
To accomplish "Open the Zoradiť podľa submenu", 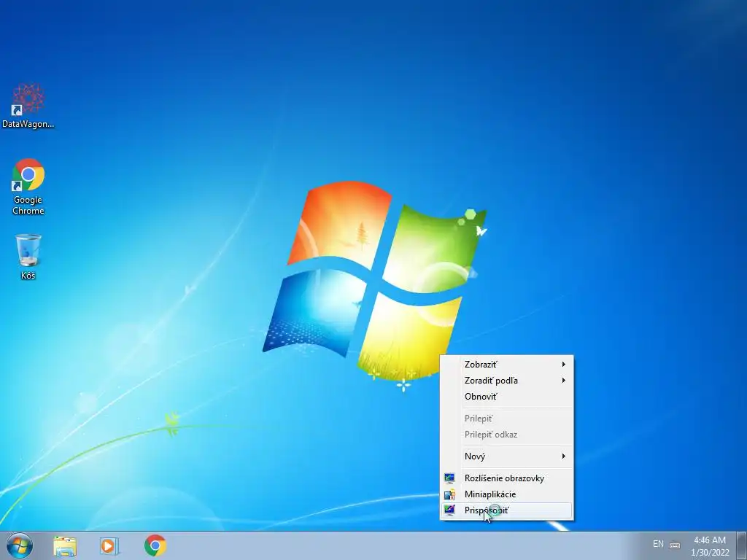I will [506, 381].
